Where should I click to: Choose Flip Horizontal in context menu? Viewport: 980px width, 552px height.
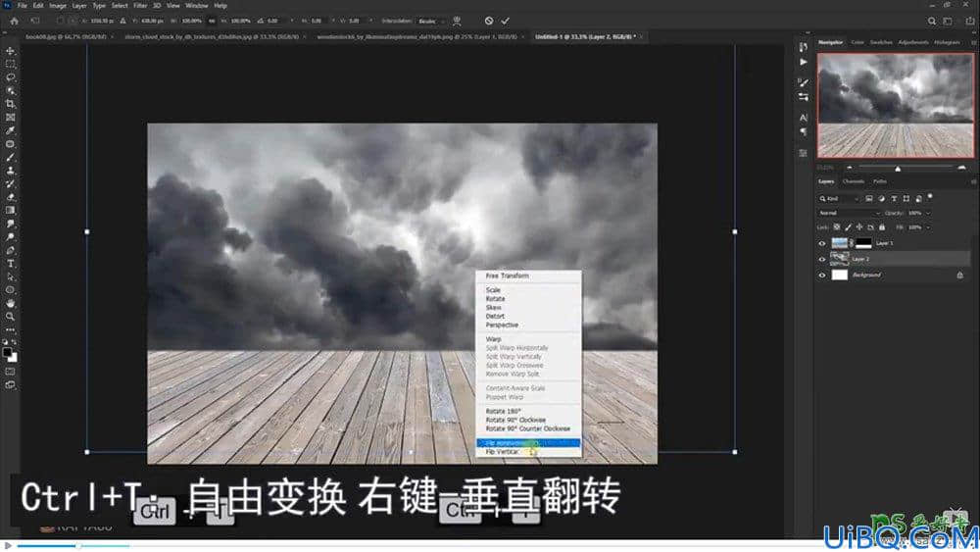point(529,442)
